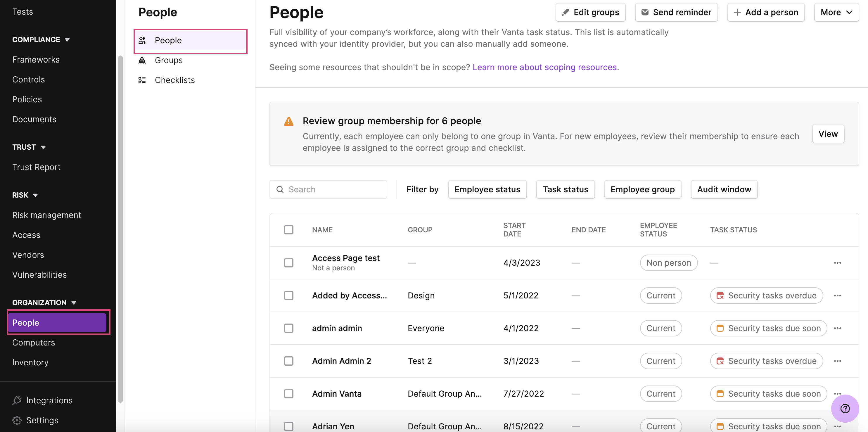Open the Audit window filter
868x432 pixels.
tap(724, 189)
